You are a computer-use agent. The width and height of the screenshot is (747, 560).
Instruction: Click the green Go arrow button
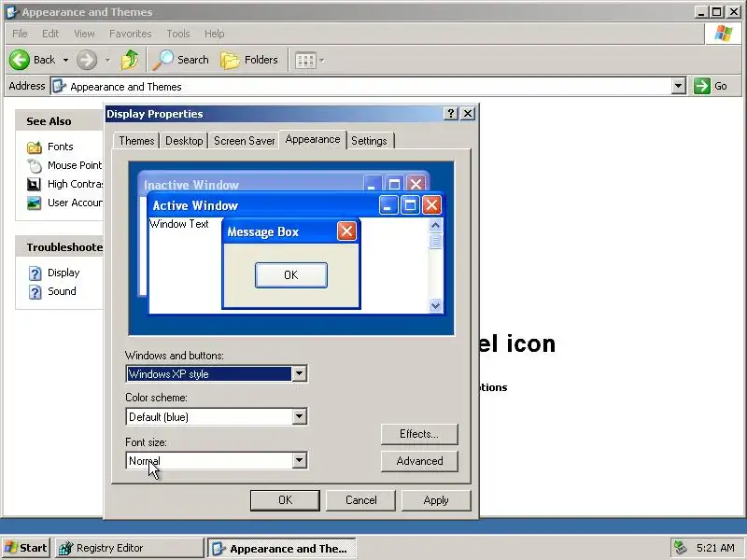click(702, 86)
